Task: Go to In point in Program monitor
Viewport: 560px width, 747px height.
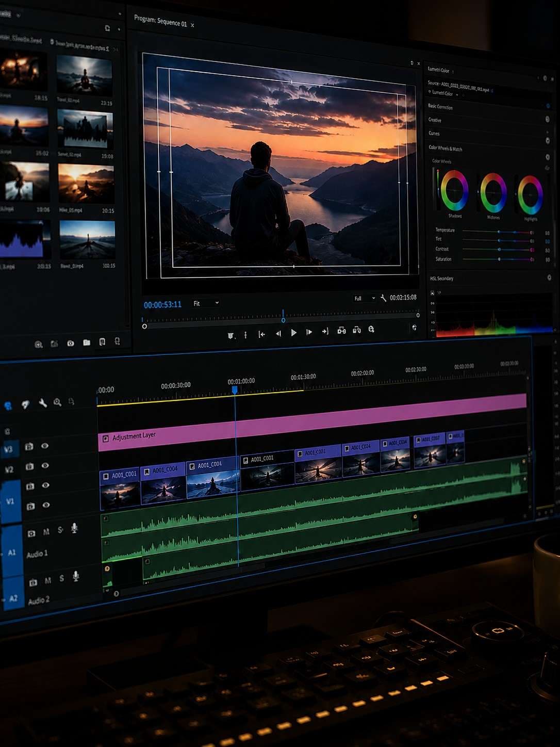Action: pos(262,334)
